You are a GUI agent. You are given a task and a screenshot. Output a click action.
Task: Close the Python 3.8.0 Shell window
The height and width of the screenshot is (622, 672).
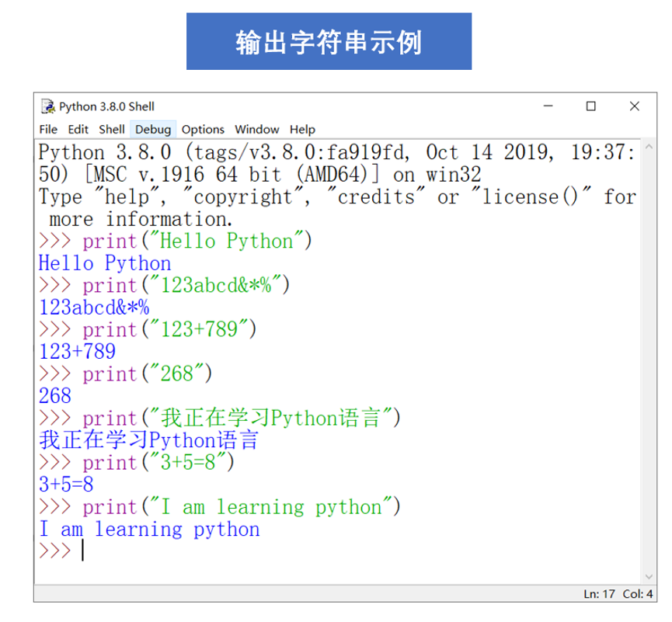[x=635, y=106]
